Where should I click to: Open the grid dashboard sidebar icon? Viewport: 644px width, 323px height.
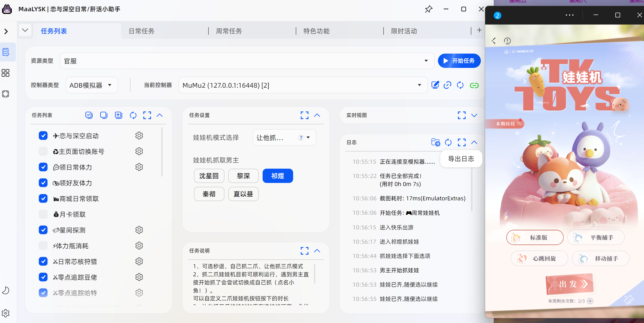tap(5, 73)
